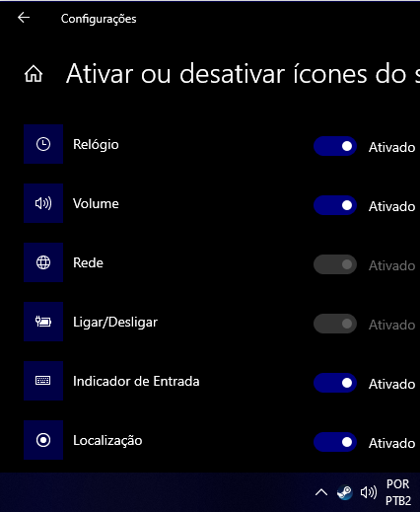Click the disabled Ligar/Desligar toggle

335,324
